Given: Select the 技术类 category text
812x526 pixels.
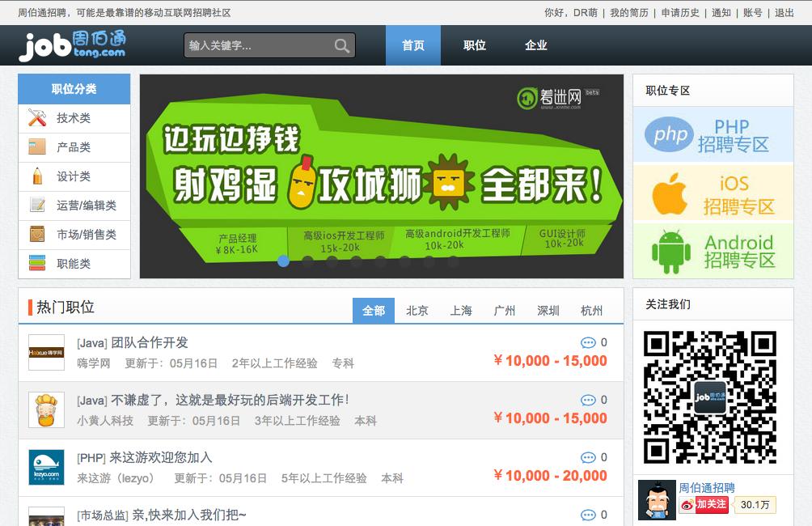Looking at the screenshot, I should click(x=74, y=118).
